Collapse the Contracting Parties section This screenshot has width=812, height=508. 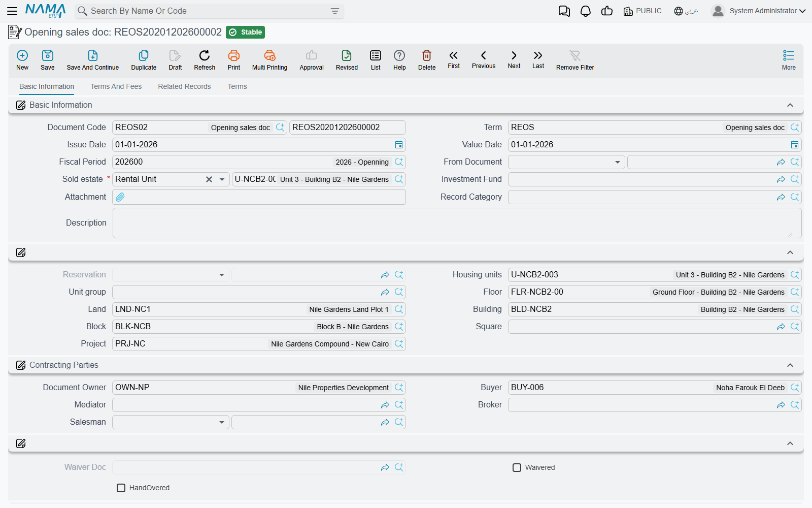[x=790, y=365]
